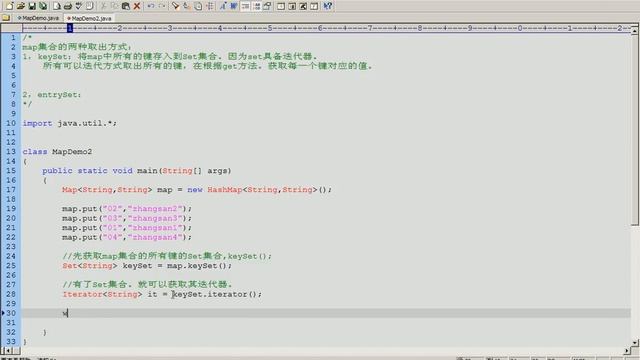Screen dimensions: 640x360
Task: Click the '2. entrySet:' comment text
Action: [x=52, y=95]
